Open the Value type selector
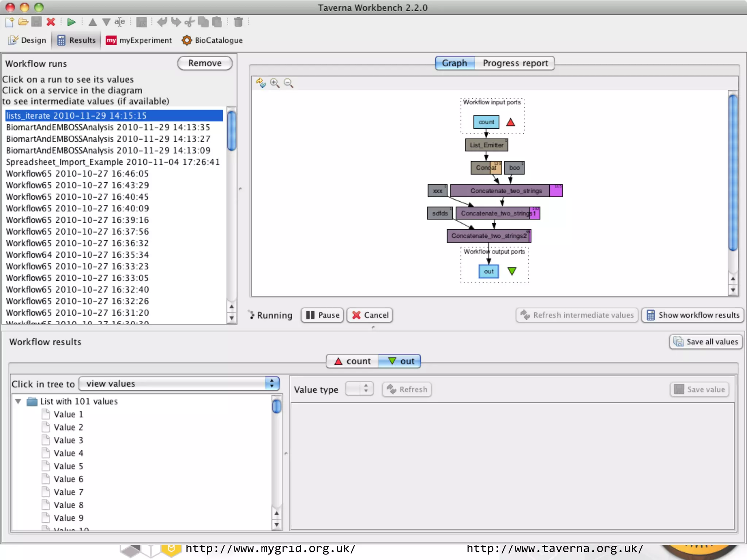This screenshot has width=747, height=560. pyautogui.click(x=359, y=389)
